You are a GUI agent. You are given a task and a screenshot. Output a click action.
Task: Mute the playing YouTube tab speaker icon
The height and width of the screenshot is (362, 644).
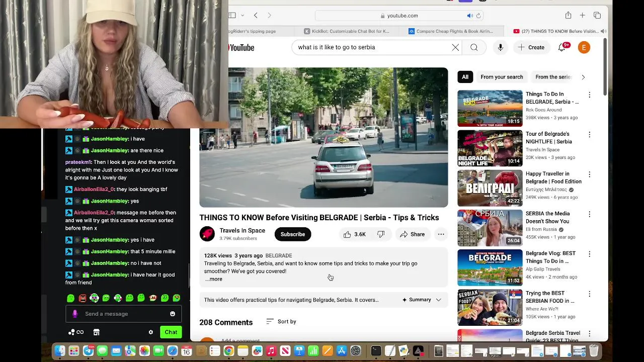point(603,31)
